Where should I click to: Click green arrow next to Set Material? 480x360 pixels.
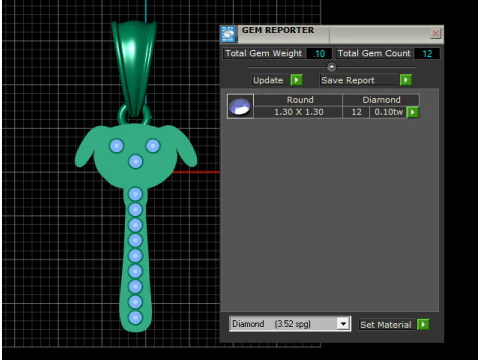pyautogui.click(x=423, y=324)
